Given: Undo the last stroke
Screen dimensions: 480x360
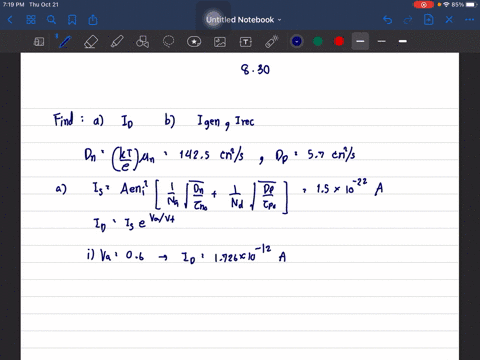Looking at the screenshot, I should [387, 20].
